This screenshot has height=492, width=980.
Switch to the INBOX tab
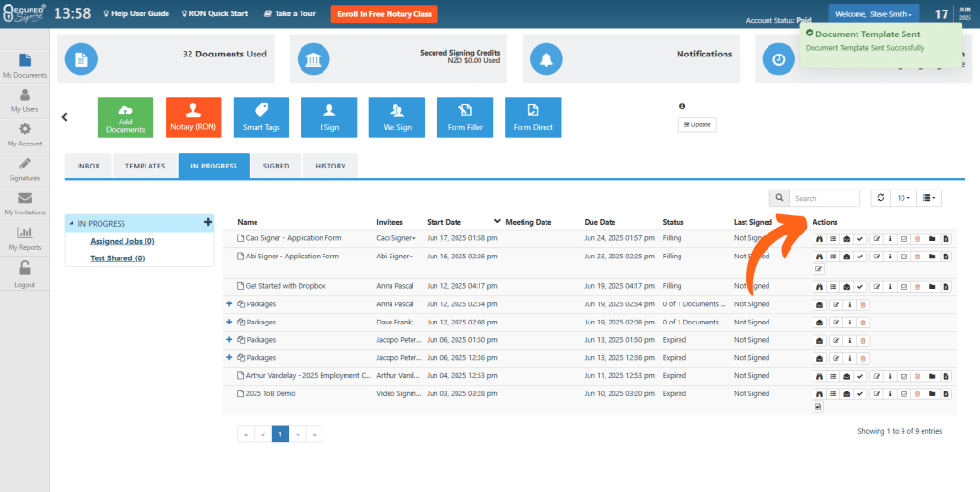(x=88, y=167)
